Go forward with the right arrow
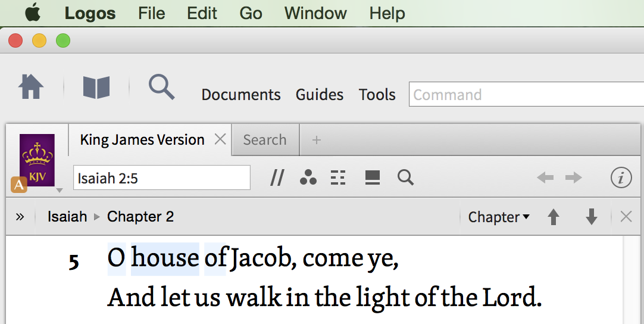 [573, 177]
